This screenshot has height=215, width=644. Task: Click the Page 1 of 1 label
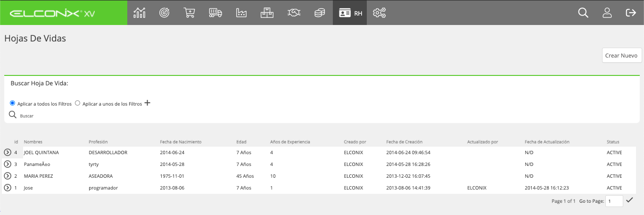[563, 201]
